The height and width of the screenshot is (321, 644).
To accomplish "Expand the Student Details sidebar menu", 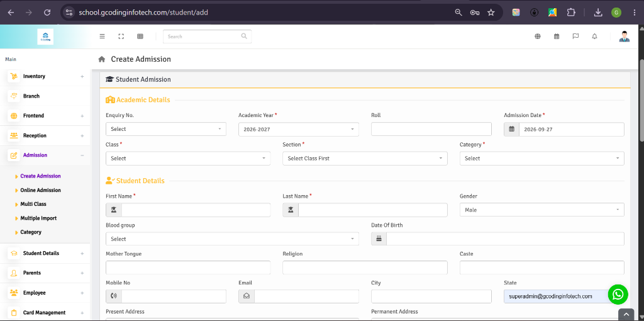I will pos(45,253).
